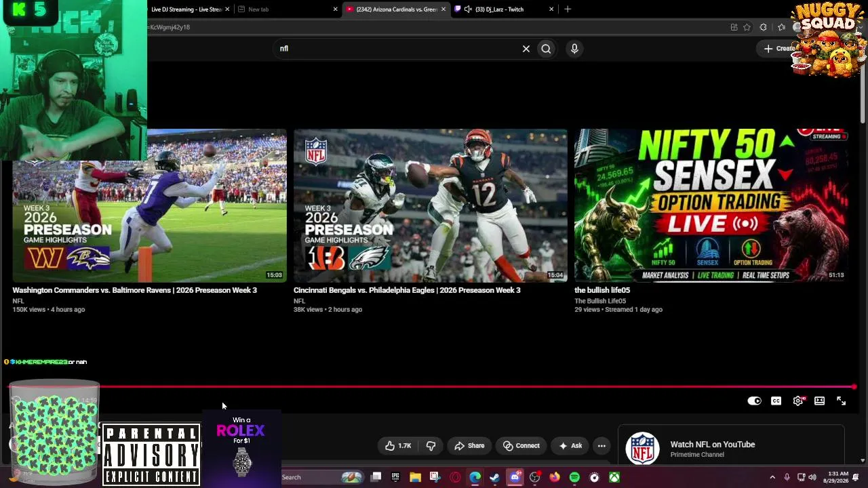Open Microsoft Edge from the taskbar
Image resolution: width=868 pixels, height=488 pixels.
click(x=475, y=477)
